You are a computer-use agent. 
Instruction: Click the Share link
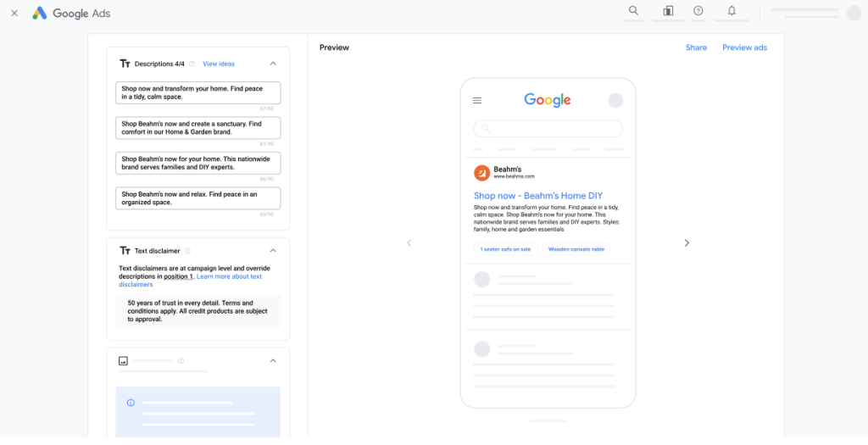[x=696, y=47]
